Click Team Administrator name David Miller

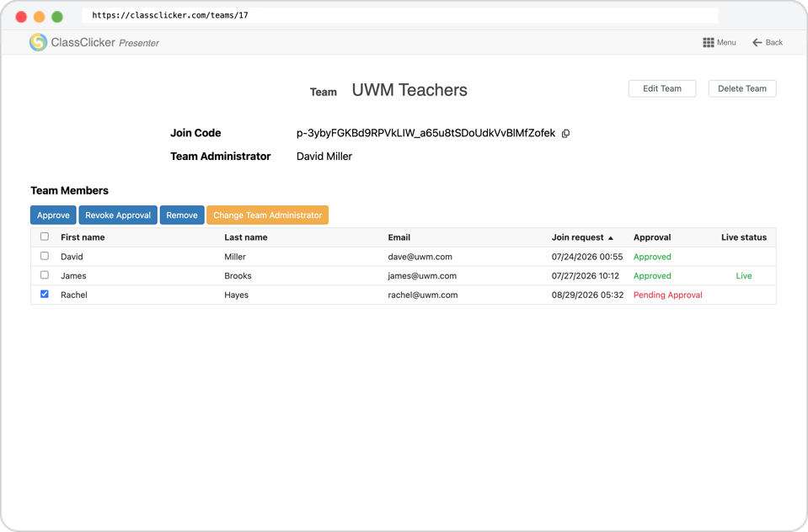click(x=324, y=156)
